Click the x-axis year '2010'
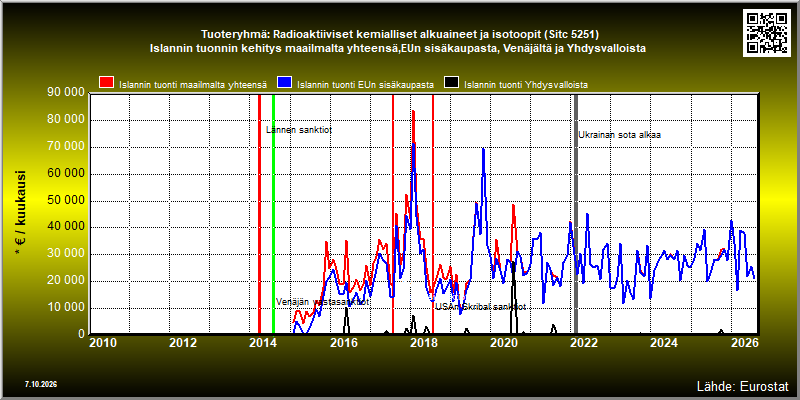Viewport: 800px width, 400px height. (103, 343)
